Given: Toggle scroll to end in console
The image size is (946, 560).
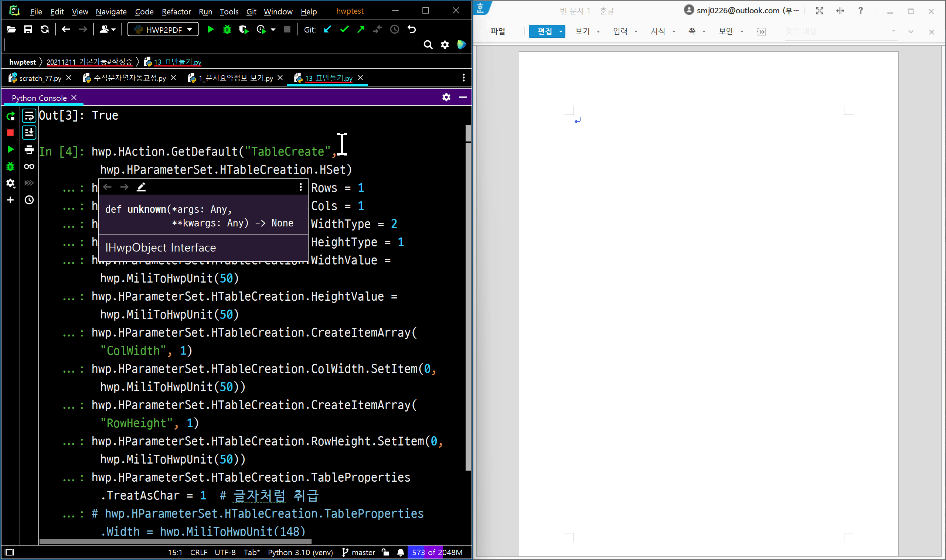Looking at the screenshot, I should (29, 133).
